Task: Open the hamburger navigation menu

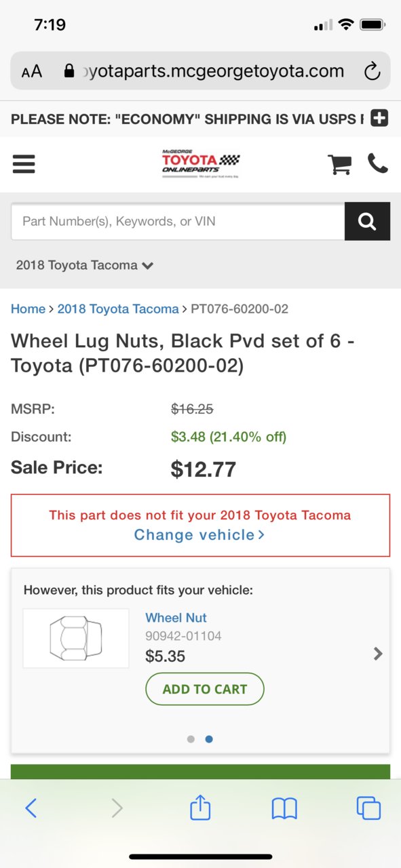Action: (x=24, y=163)
